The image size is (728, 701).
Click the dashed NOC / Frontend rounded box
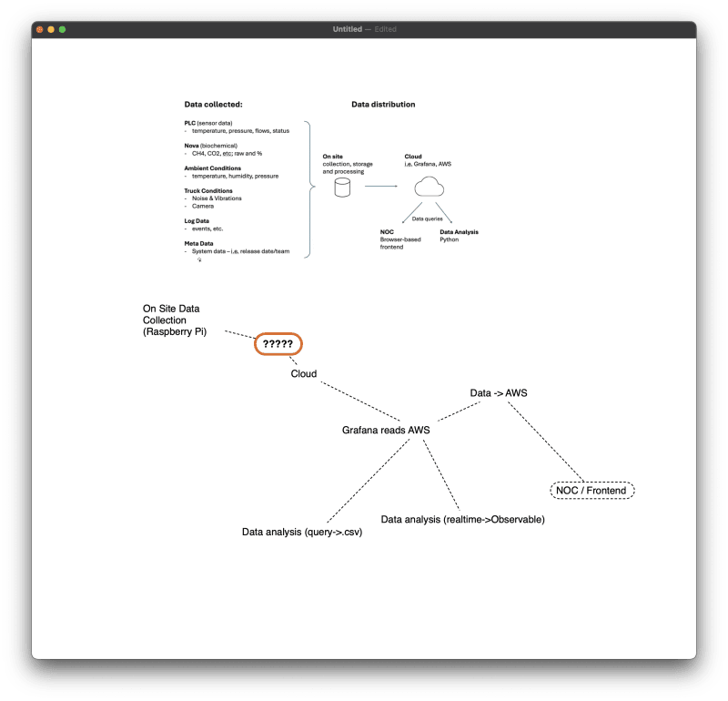pyautogui.click(x=591, y=490)
